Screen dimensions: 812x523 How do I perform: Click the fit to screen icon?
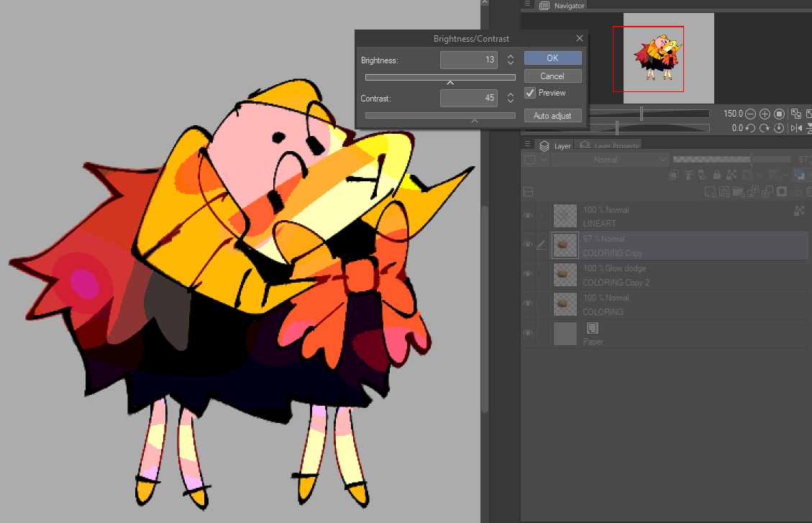(x=796, y=114)
